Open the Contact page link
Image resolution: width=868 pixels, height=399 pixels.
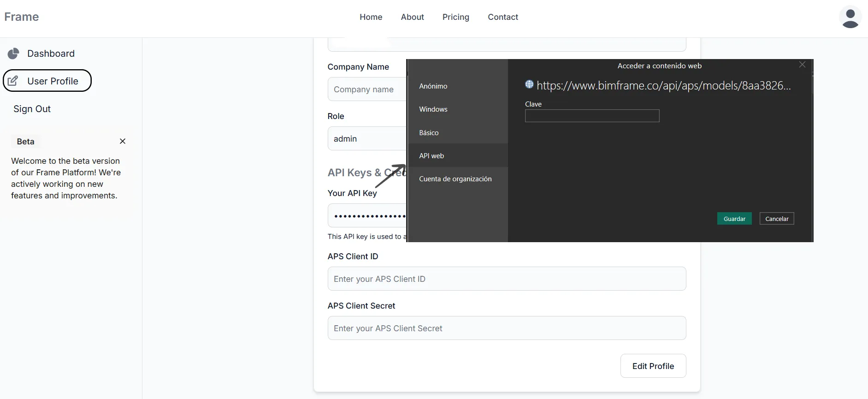pyautogui.click(x=503, y=17)
